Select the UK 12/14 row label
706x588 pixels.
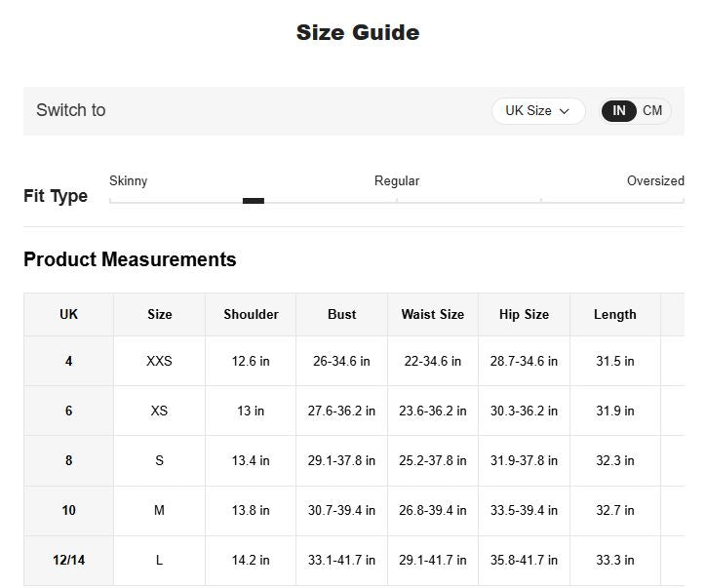(x=68, y=560)
